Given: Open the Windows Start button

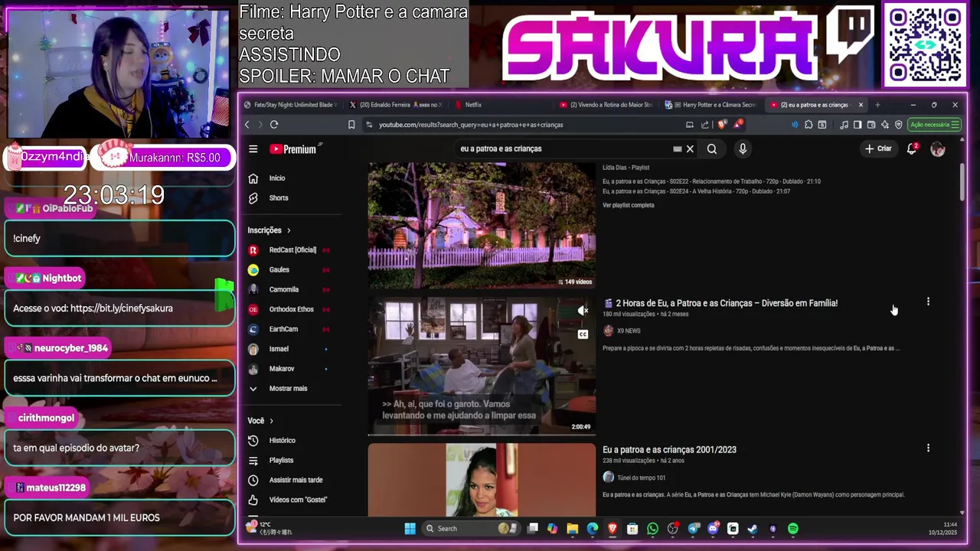Looking at the screenshot, I should (410, 529).
